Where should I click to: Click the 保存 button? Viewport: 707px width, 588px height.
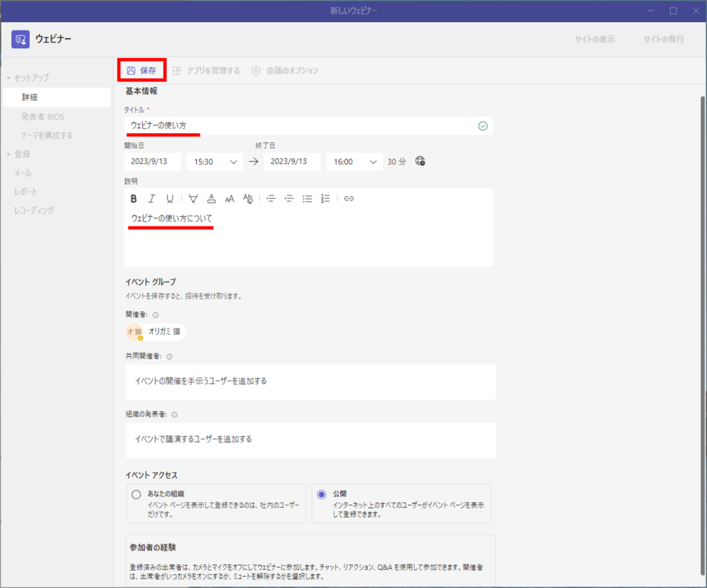[x=142, y=70]
